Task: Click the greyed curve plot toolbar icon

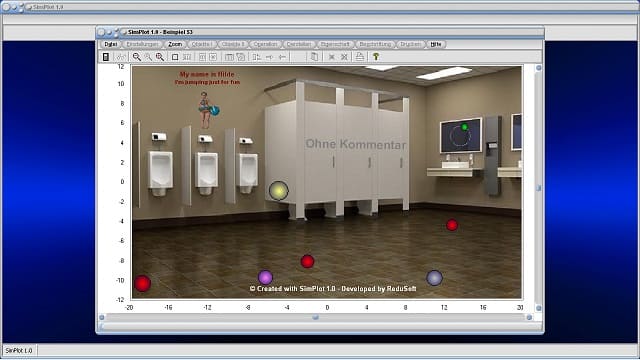Action: pos(121,57)
